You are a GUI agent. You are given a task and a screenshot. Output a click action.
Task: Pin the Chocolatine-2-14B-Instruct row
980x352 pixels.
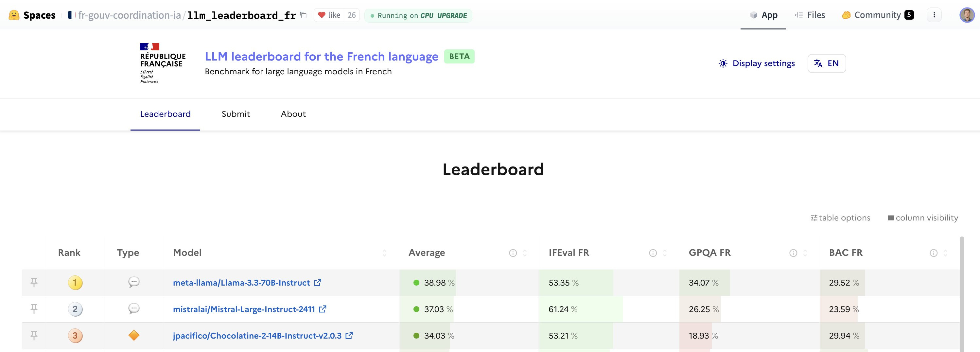34,336
